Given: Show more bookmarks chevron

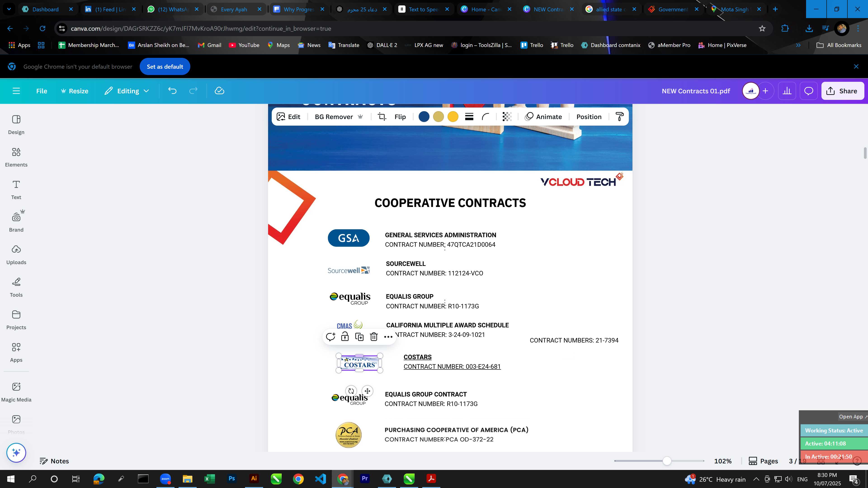Looking at the screenshot, I should coord(798,45).
